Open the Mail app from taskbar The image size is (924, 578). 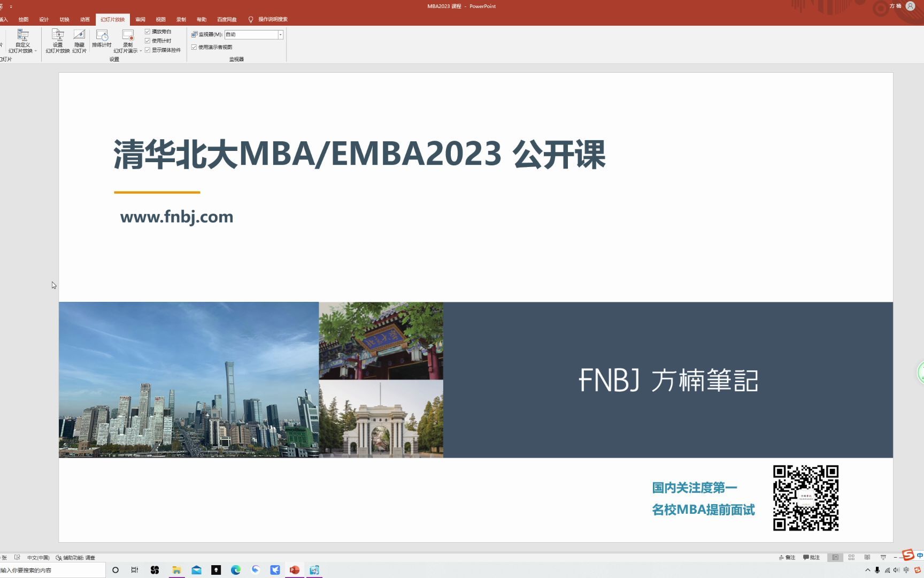196,570
